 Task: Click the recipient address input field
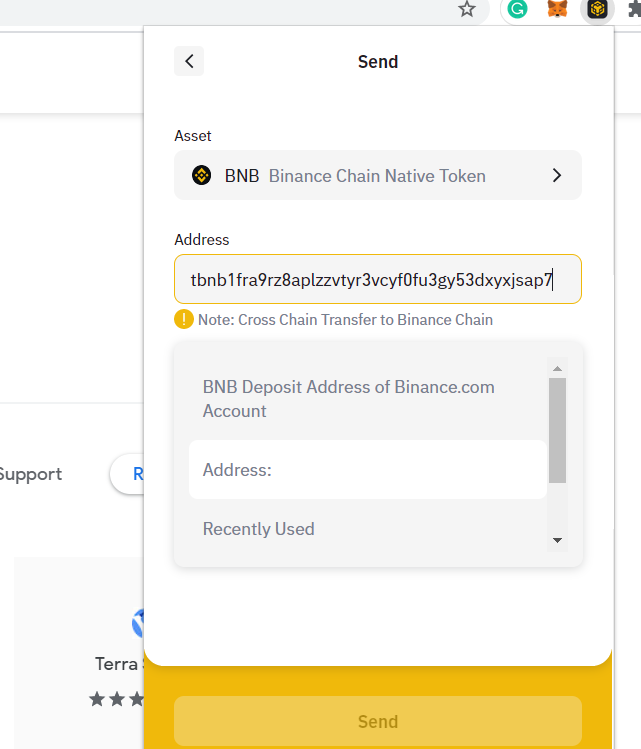[x=378, y=279]
